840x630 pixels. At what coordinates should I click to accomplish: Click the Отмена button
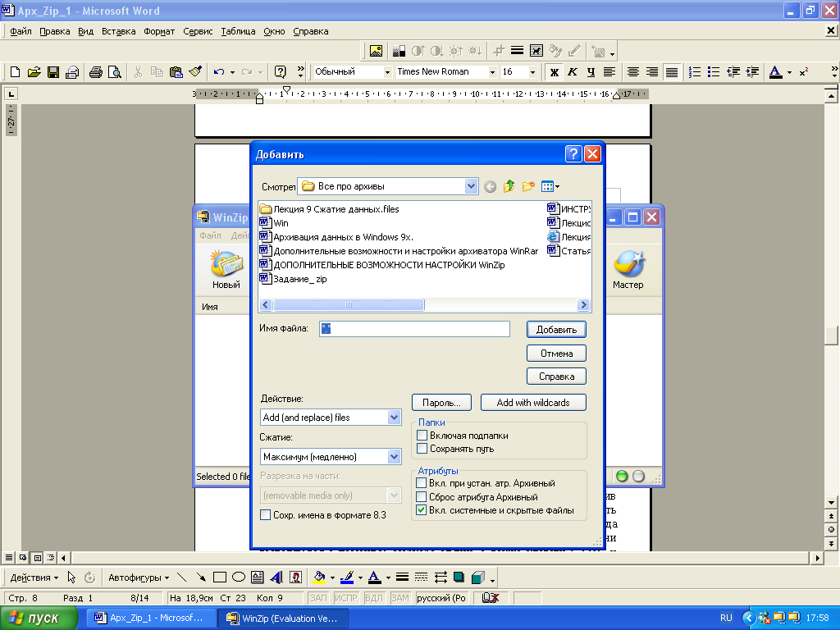[x=556, y=353]
